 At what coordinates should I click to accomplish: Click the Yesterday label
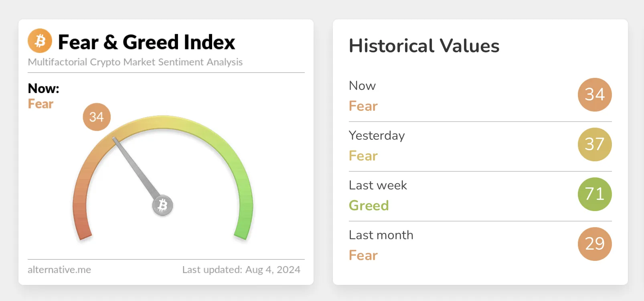pos(377,136)
